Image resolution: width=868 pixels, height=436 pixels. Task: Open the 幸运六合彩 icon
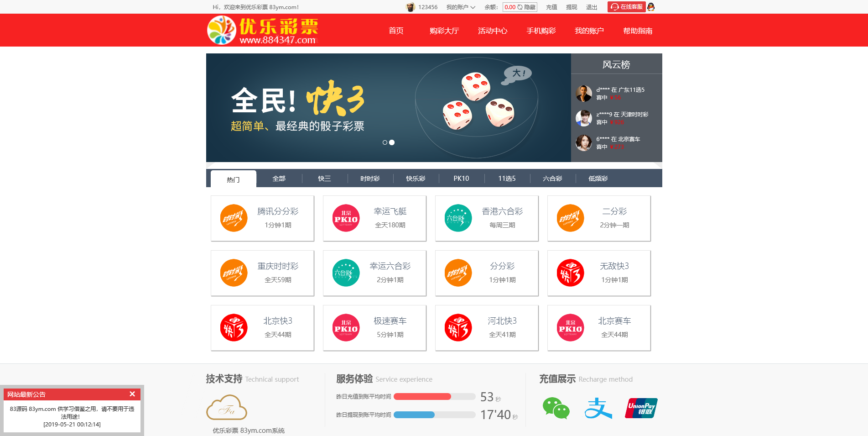coord(346,273)
